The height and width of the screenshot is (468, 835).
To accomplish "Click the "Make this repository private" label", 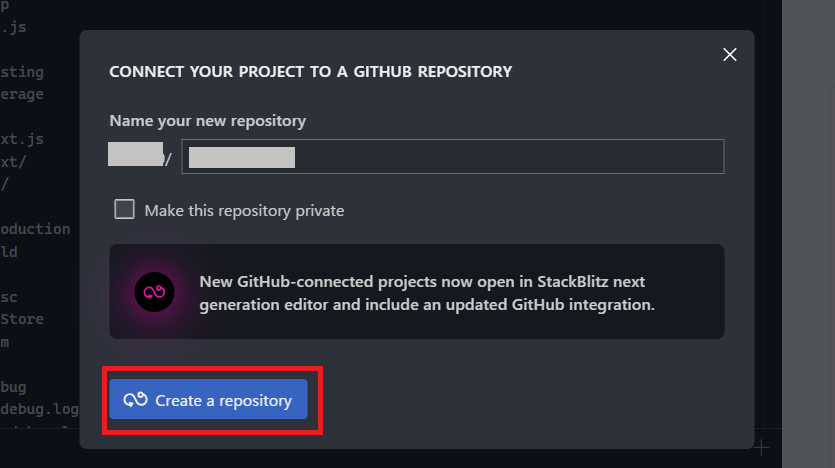I will (244, 210).
